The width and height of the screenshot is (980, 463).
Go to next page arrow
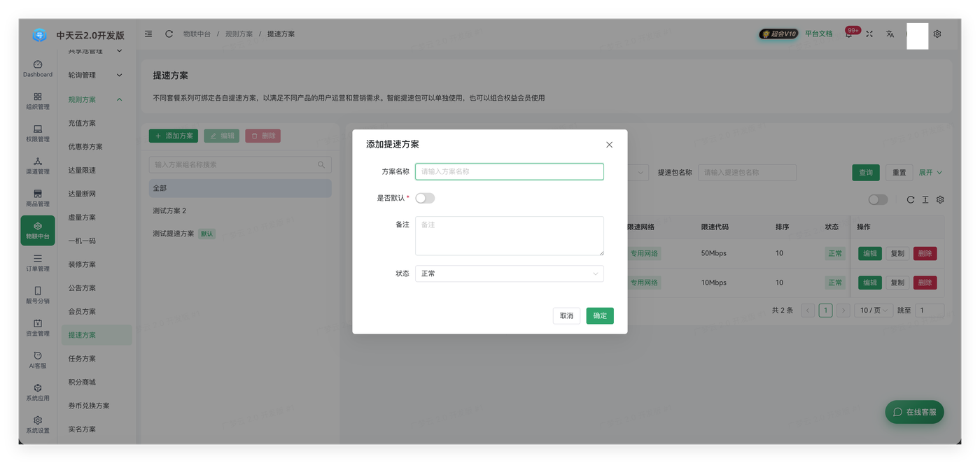[x=843, y=310]
